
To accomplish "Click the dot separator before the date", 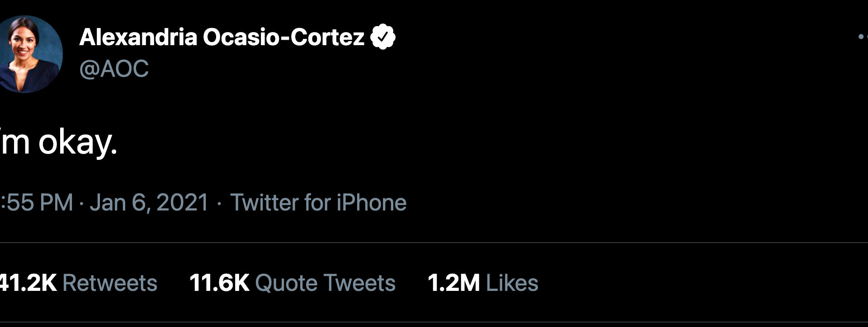I will coord(81,203).
